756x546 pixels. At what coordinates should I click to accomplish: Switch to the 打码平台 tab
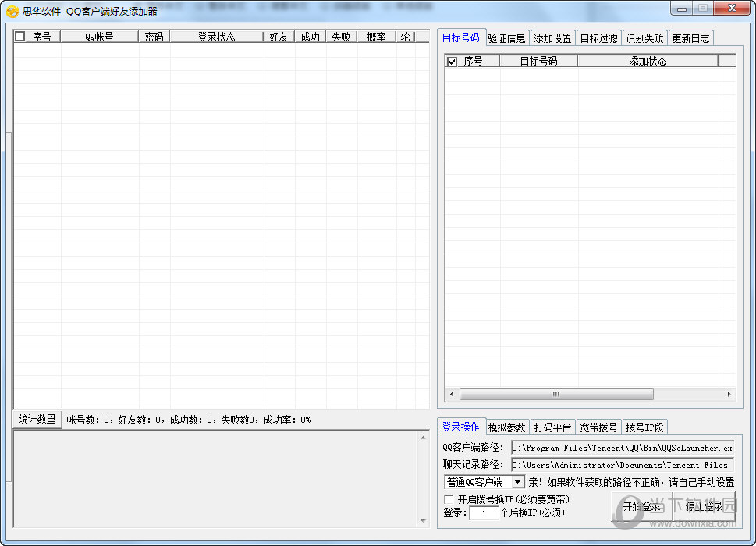[x=552, y=427]
